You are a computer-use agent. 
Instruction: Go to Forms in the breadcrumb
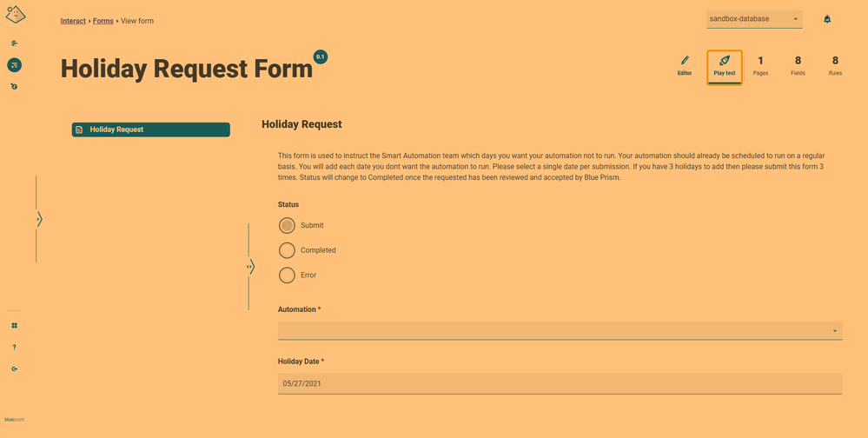pyautogui.click(x=103, y=21)
